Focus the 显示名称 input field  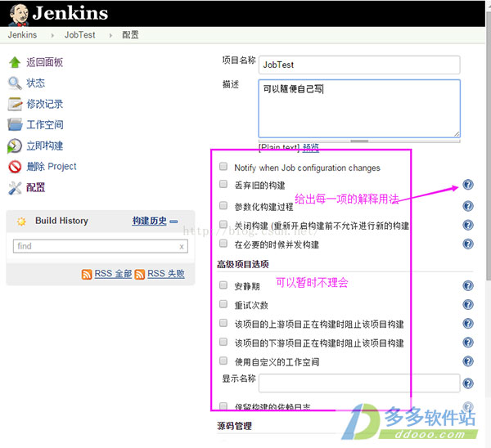click(x=359, y=383)
